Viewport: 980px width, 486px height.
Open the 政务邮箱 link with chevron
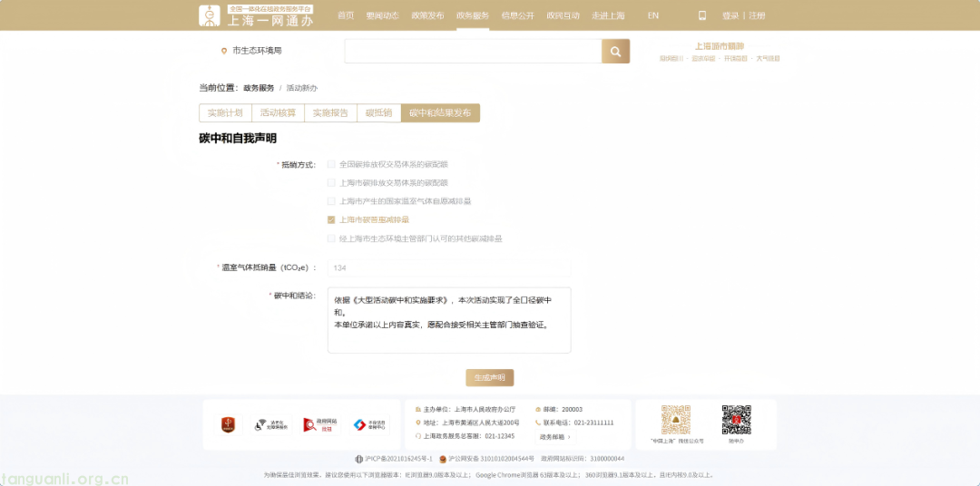click(x=555, y=437)
